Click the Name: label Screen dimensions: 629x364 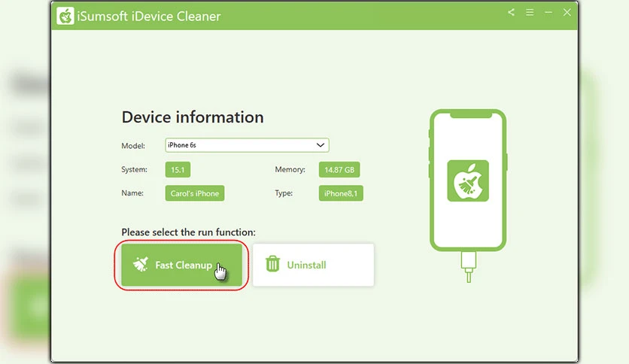coord(132,193)
